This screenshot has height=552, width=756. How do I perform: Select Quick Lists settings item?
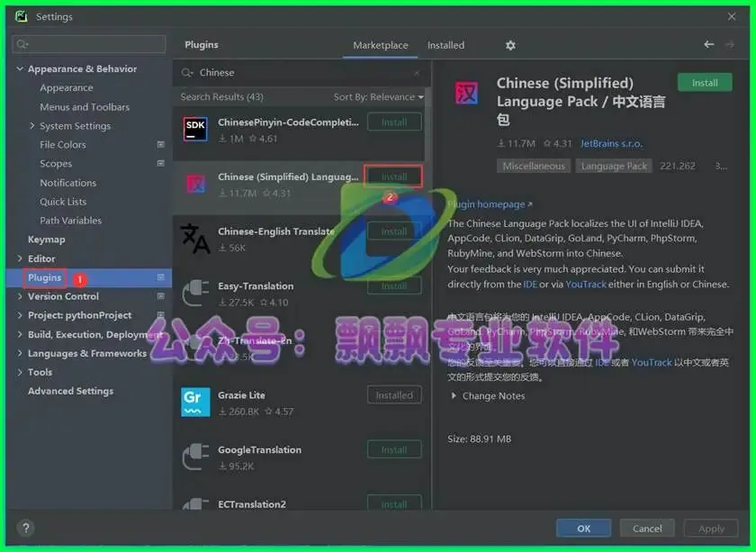pyautogui.click(x=63, y=201)
